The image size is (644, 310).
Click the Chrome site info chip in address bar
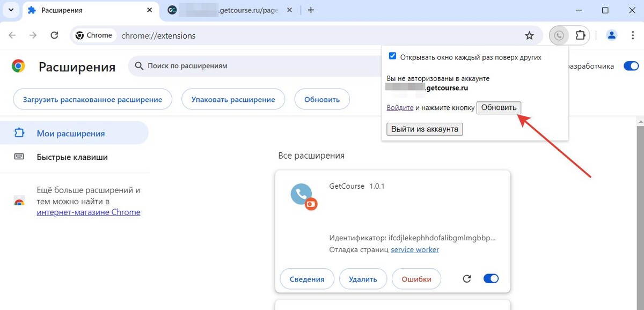tap(94, 35)
